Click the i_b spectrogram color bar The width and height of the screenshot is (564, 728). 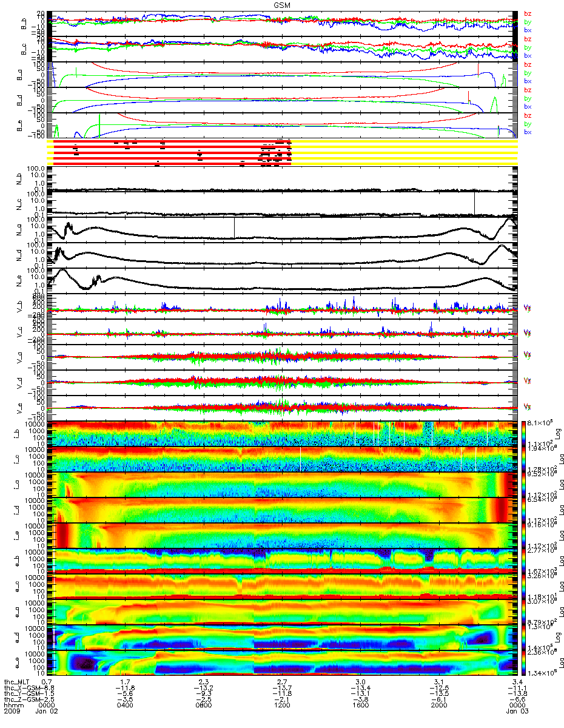[525, 434]
